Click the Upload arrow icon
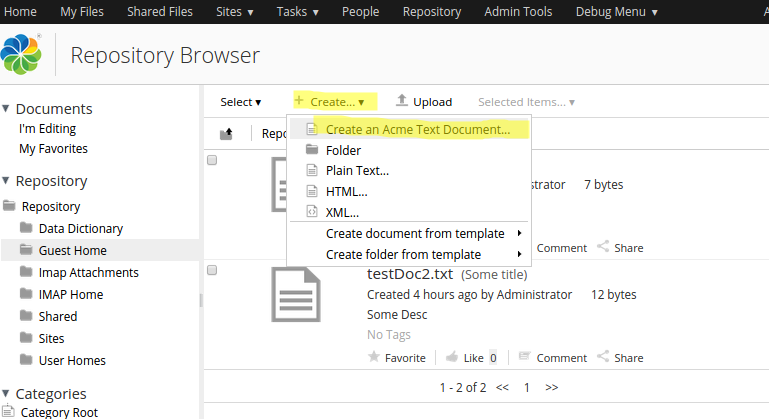This screenshot has height=419, width=769. pos(402,100)
